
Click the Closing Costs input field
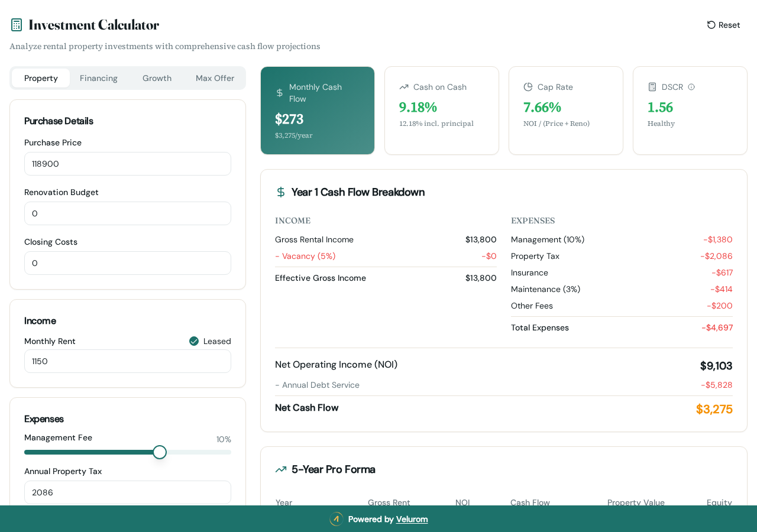point(128,263)
